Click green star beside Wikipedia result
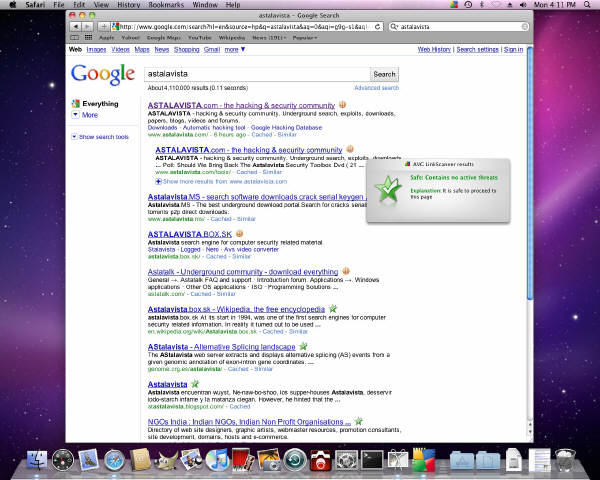The width and height of the screenshot is (600, 480). pos(333,309)
